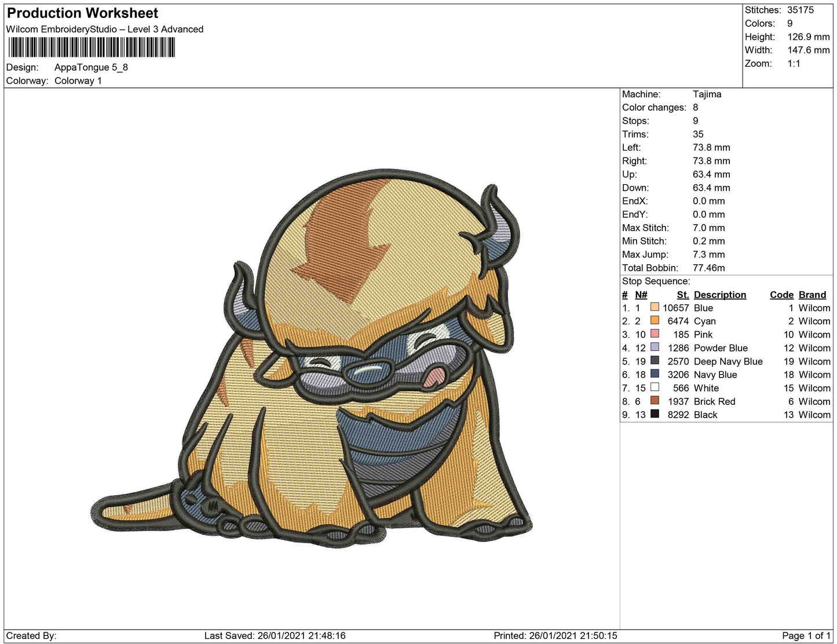
Task: Click the Production Worksheet title
Action: click(x=82, y=13)
